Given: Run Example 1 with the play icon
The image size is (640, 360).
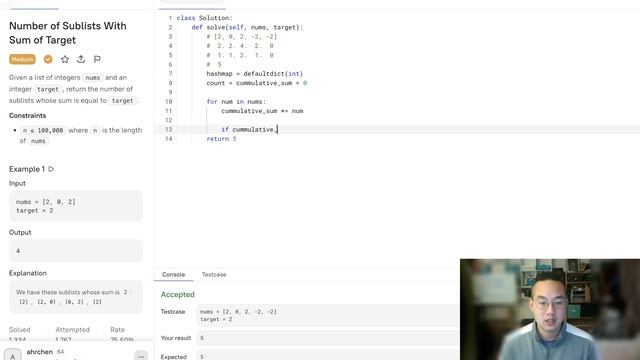Looking at the screenshot, I should click(51, 169).
